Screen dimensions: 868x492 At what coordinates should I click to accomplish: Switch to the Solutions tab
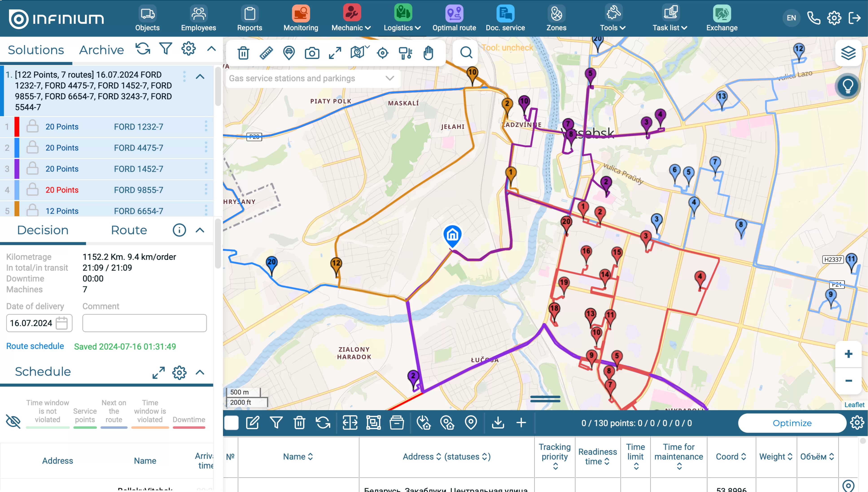(36, 50)
